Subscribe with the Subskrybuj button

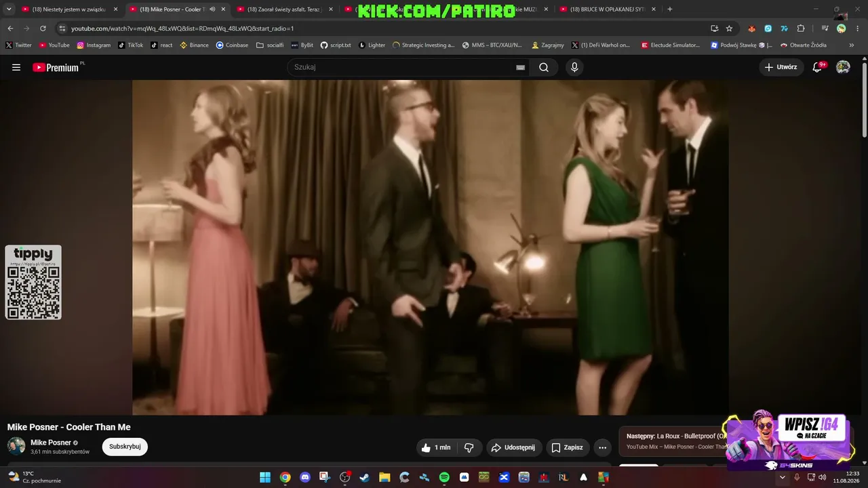click(125, 447)
